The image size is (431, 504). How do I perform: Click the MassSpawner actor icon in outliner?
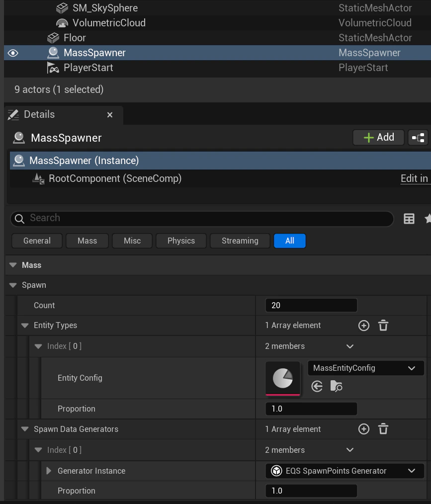click(53, 53)
